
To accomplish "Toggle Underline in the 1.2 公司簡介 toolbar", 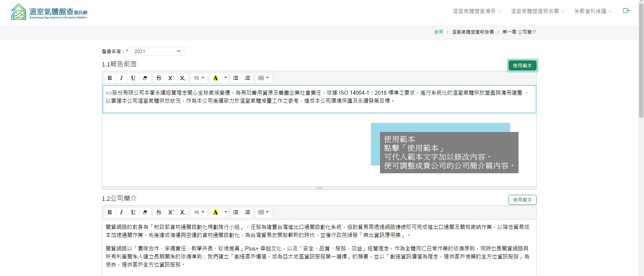I will coord(133,213).
